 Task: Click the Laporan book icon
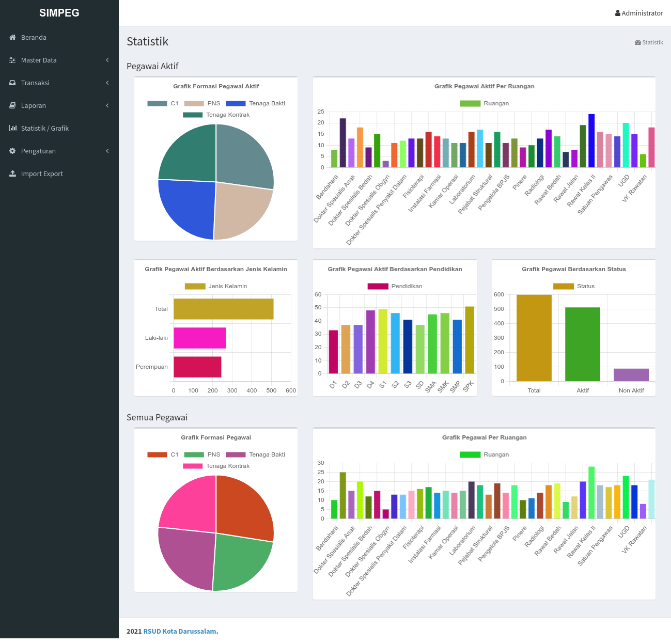13,105
